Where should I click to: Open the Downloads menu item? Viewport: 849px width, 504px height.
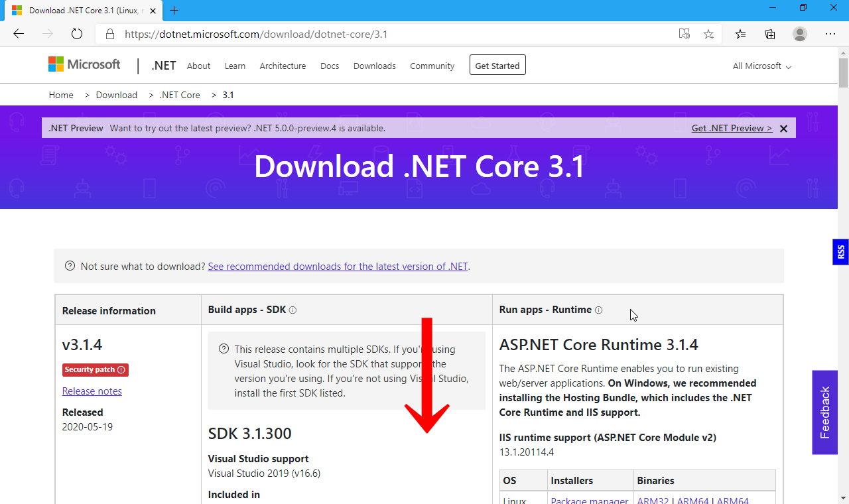click(374, 66)
